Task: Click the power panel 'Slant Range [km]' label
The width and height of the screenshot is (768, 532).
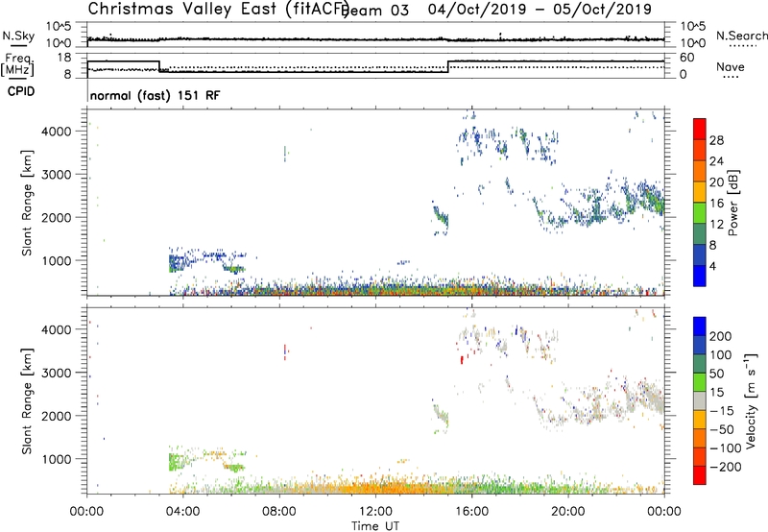Action: point(27,203)
